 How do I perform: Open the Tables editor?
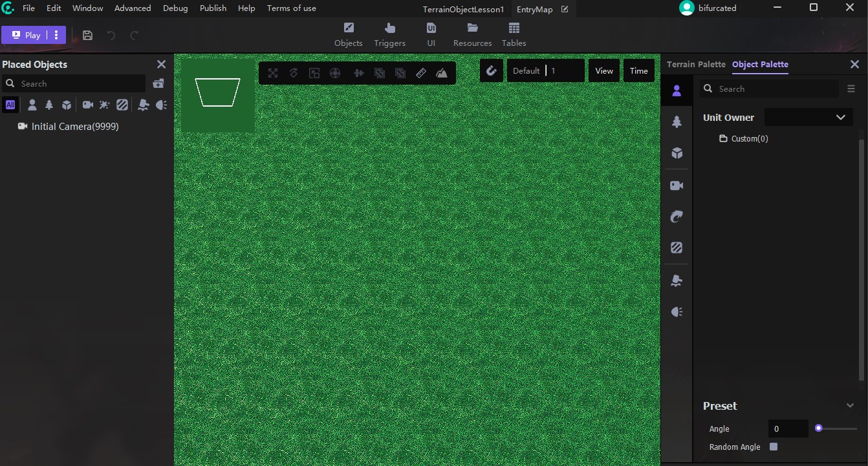point(514,35)
